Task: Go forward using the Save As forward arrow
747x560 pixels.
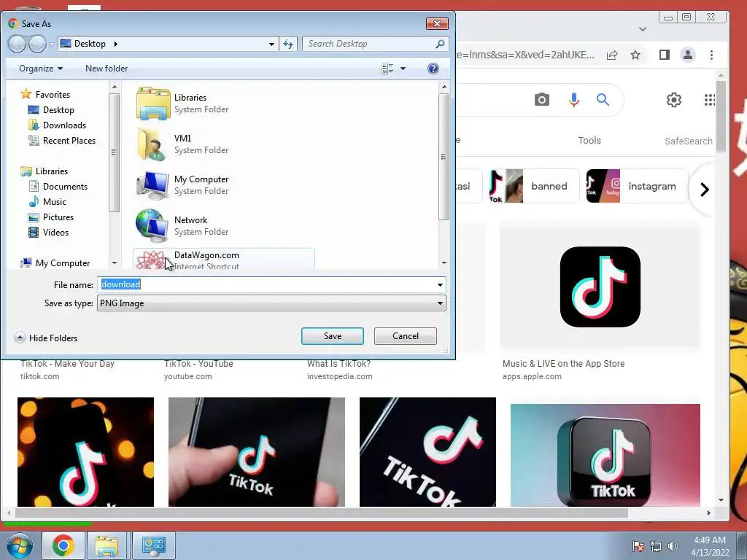Action: pyautogui.click(x=37, y=44)
